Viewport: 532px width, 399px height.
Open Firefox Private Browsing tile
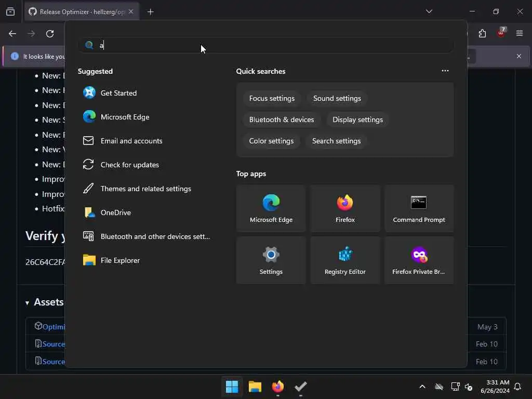click(419, 260)
